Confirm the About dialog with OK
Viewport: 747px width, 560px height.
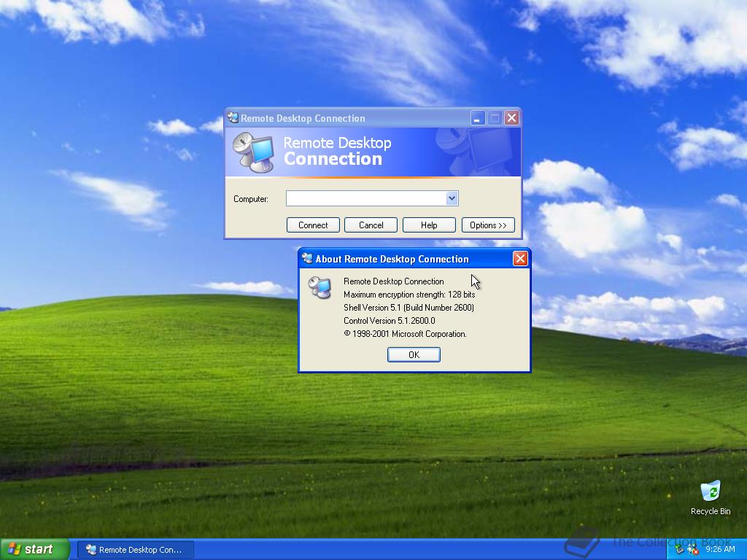414,354
